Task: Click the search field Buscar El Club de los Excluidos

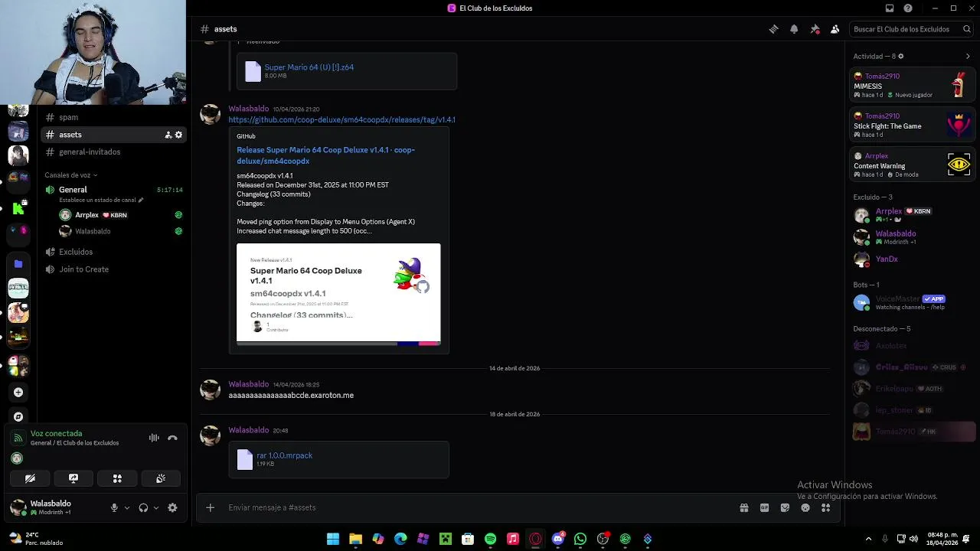Action: point(912,29)
